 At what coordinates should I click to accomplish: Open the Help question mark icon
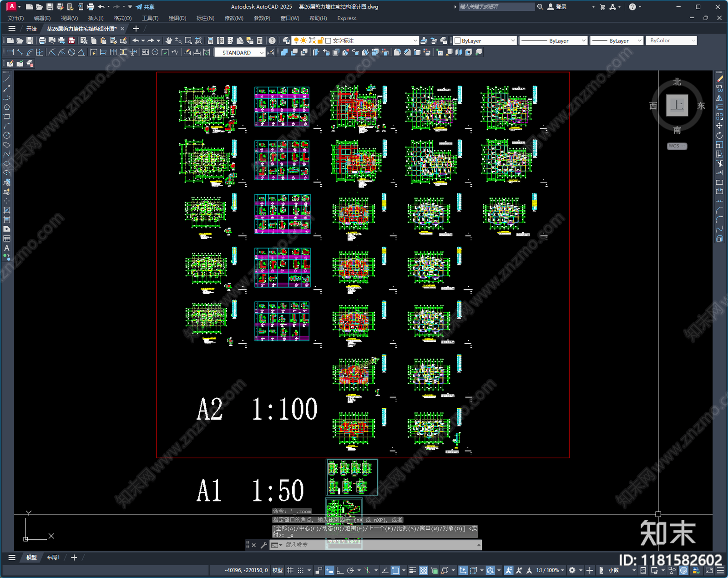coord(272,41)
